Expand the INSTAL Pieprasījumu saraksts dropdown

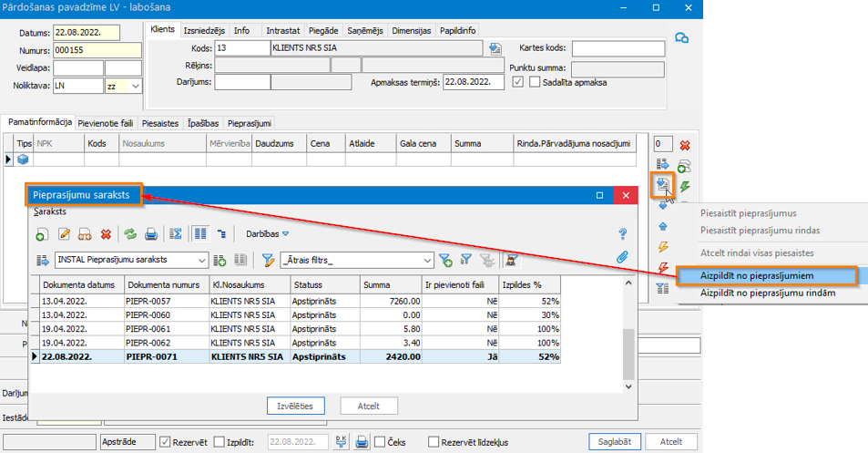202,261
